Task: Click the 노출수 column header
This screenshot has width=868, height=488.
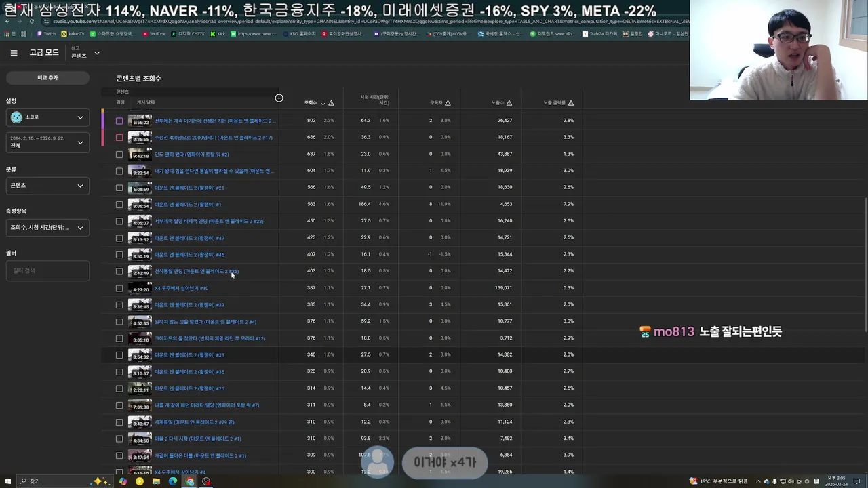Action: 498,103
